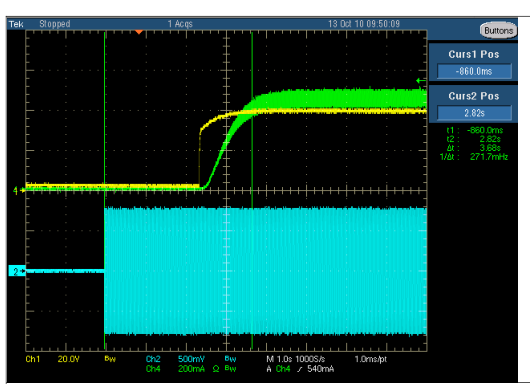Image resolution: width=530 pixels, height=384 pixels.
Task: Click the orange trigger position marker
Action: coord(139,32)
